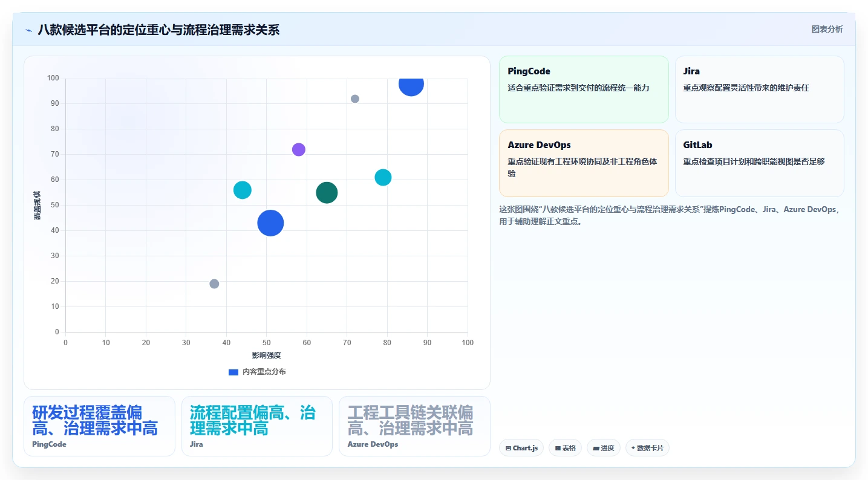The height and width of the screenshot is (480, 868).
Task: Select the cyan bubble near x=44
Action: (242, 190)
